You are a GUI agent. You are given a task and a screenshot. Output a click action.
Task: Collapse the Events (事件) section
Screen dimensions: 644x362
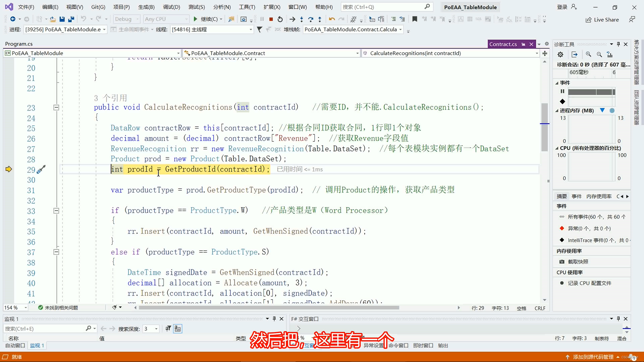coord(557,83)
